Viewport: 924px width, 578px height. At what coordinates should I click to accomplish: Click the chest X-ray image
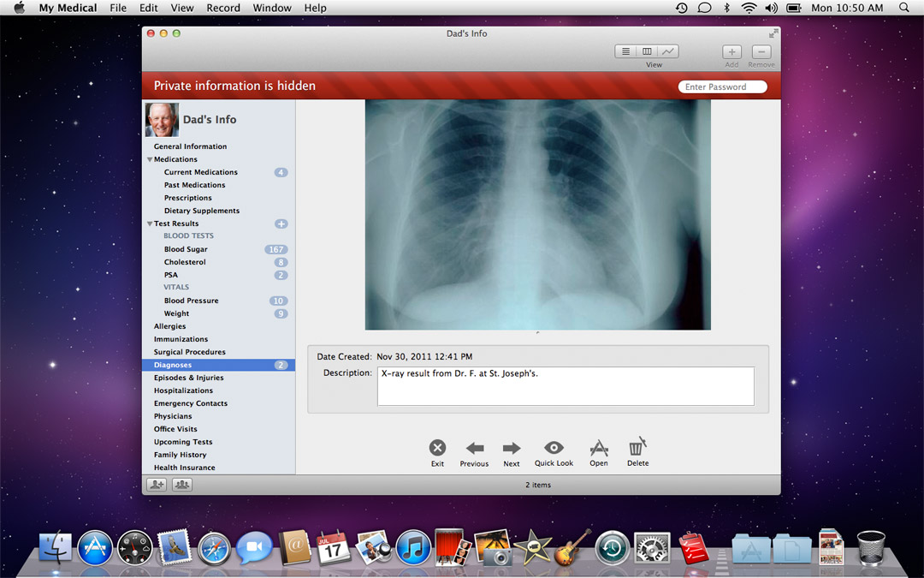[x=537, y=214]
